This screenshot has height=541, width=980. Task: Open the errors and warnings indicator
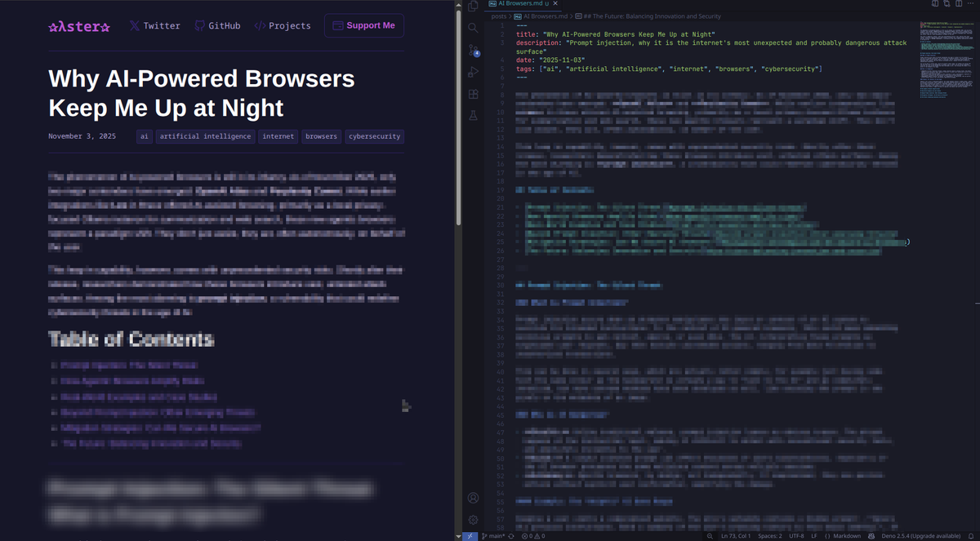[534, 536]
